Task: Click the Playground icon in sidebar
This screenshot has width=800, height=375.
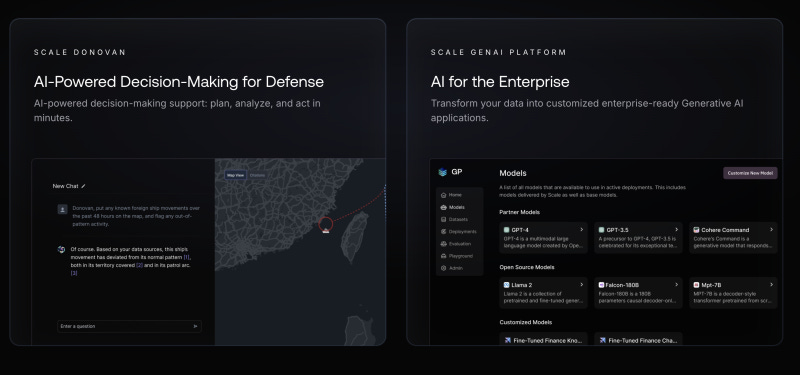Action: pos(443,256)
